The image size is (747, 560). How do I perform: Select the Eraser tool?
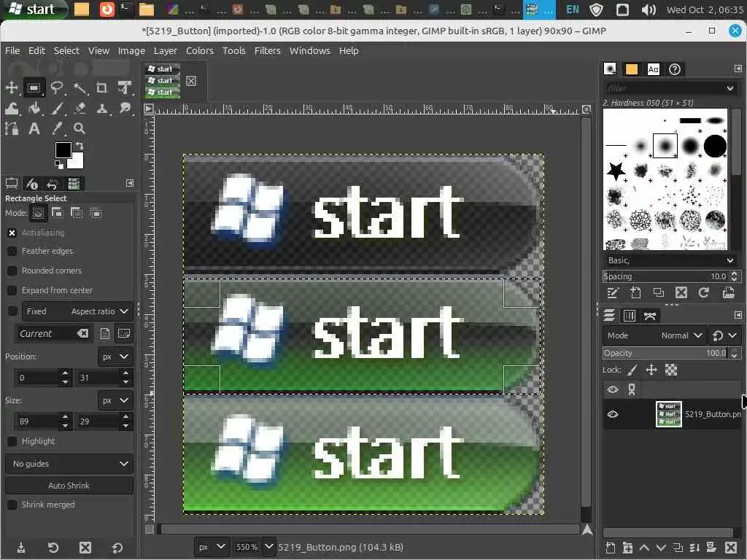pos(80,109)
